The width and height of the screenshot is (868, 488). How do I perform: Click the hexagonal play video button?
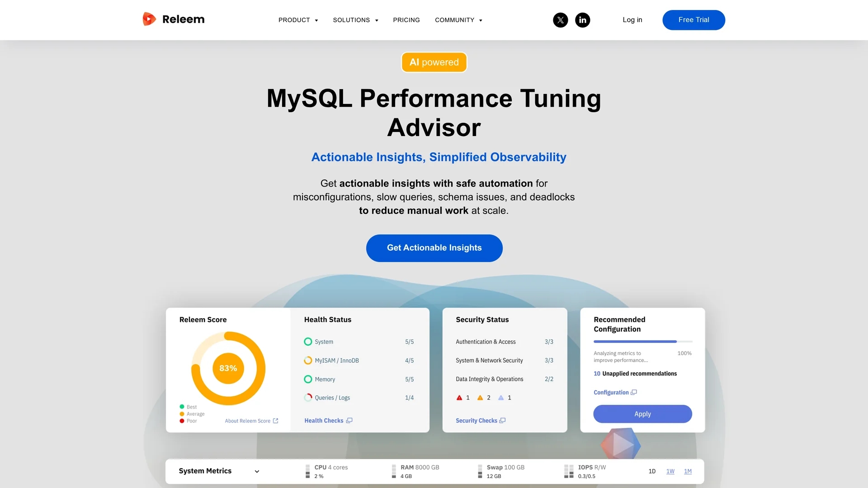[621, 445]
